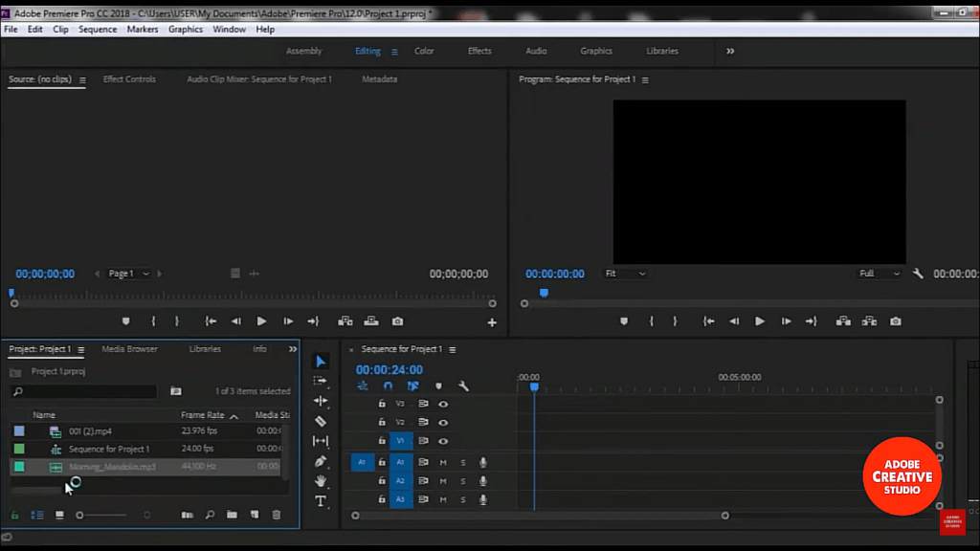Screen dimensions: 980x551
Task: Switch to the Media Browser tab
Action: point(129,349)
